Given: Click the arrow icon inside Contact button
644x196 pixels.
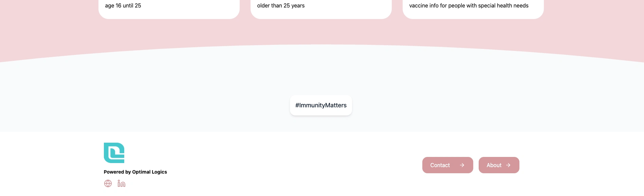Looking at the screenshot, I should pos(462,165).
